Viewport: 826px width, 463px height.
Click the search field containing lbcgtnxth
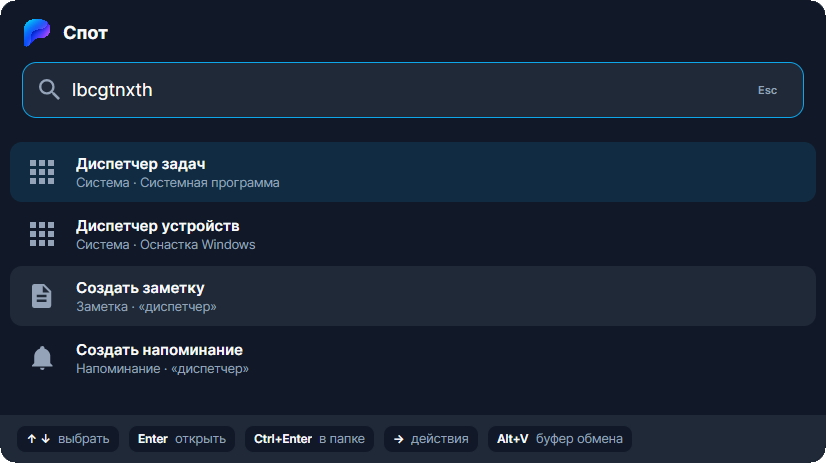pyautogui.click(x=413, y=90)
